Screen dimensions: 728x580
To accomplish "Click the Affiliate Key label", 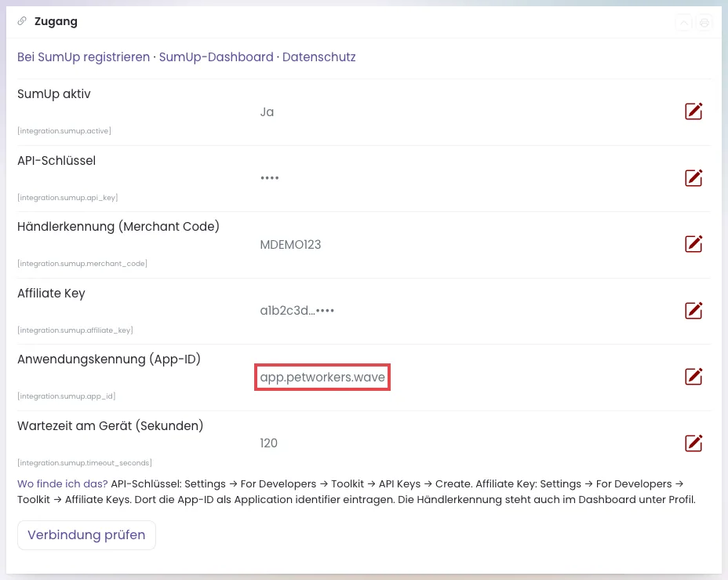I will (51, 294).
